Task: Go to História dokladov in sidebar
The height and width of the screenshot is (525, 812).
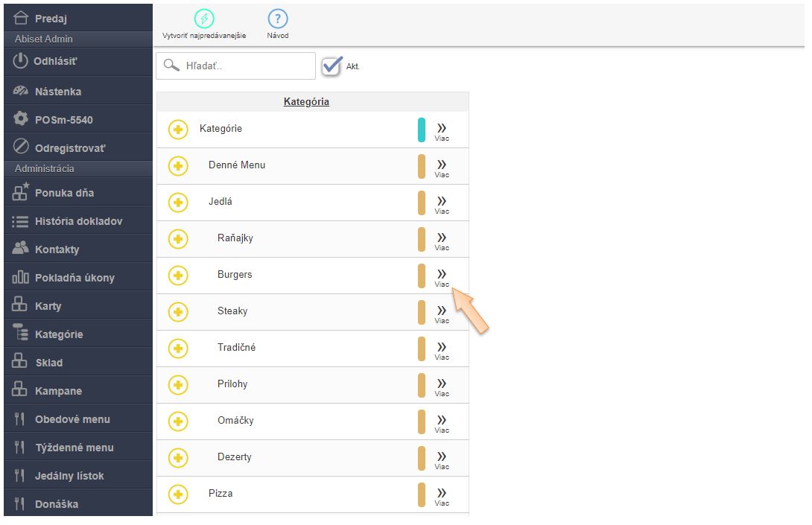Action: pyautogui.click(x=78, y=221)
